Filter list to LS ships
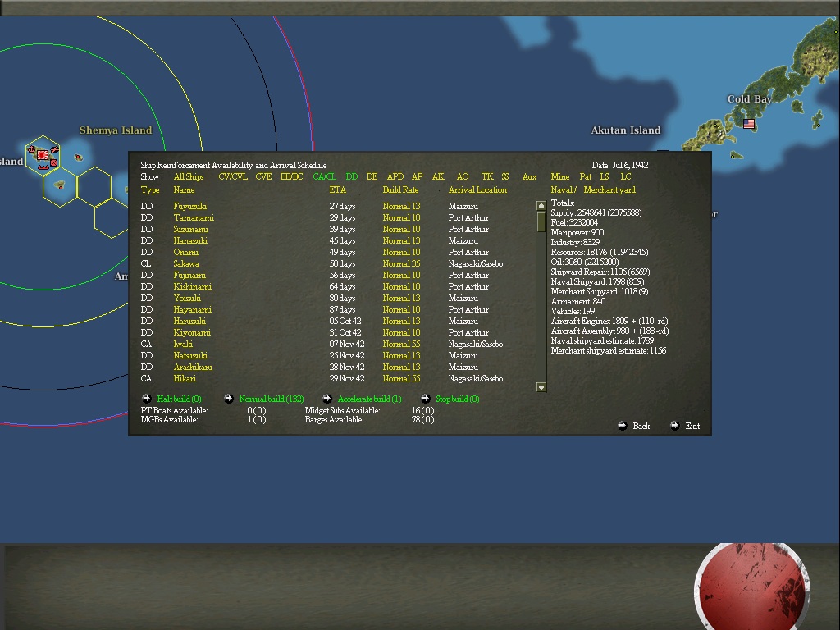Screen dimensions: 840x630 [605, 176]
